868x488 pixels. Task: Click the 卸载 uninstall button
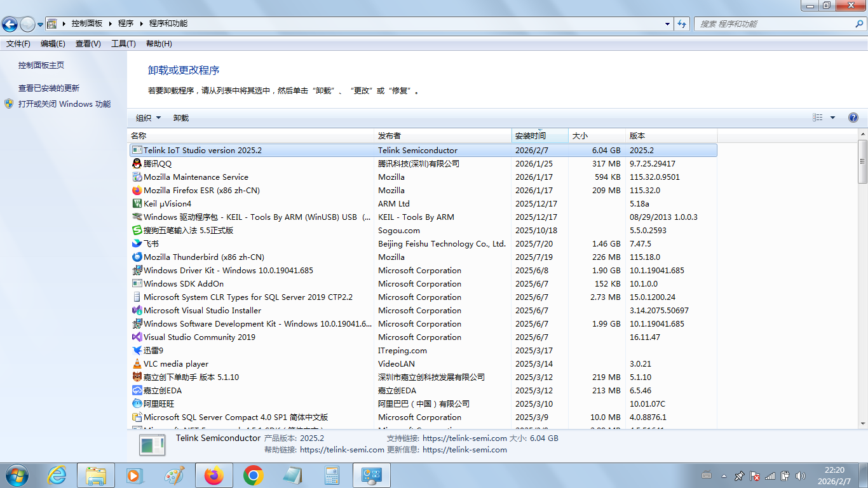point(181,118)
